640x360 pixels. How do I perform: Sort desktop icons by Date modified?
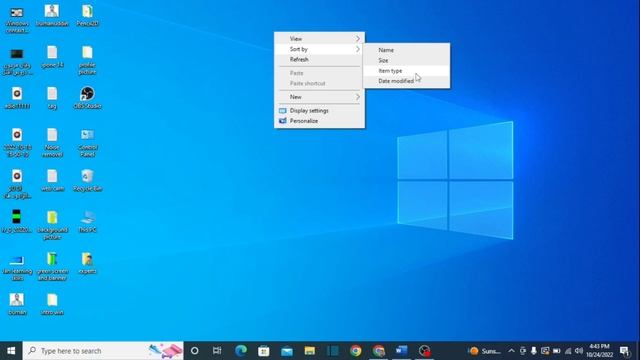pos(407,81)
